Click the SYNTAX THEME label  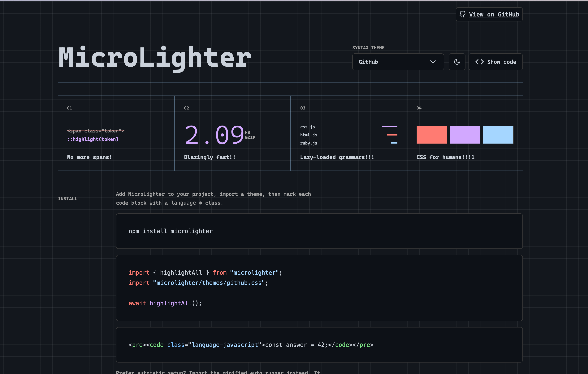pos(368,48)
